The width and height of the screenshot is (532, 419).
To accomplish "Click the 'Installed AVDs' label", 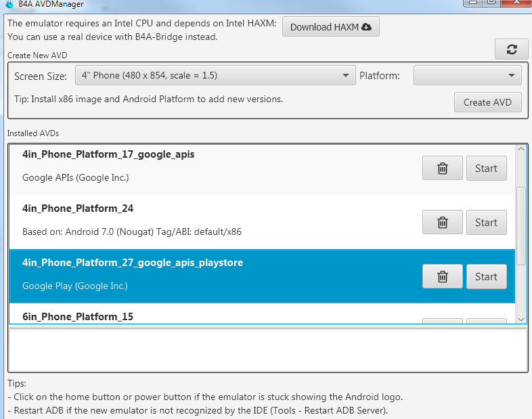I will (x=33, y=133).
